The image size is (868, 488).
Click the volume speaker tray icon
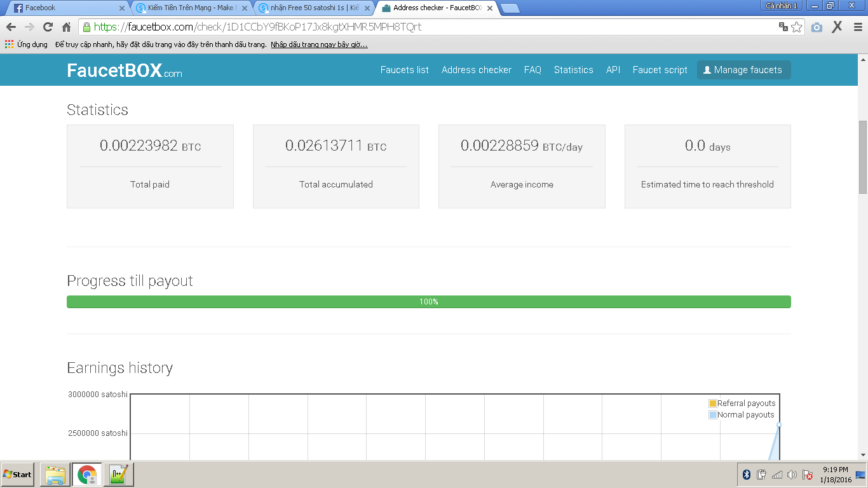(x=792, y=475)
